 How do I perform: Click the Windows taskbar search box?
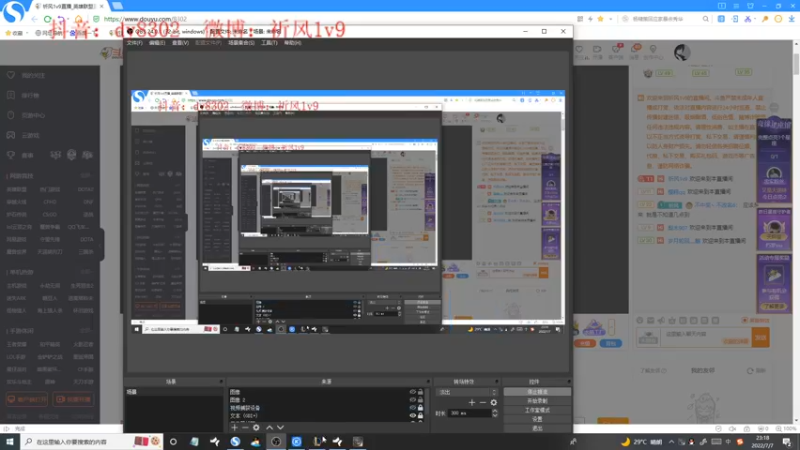click(x=92, y=441)
